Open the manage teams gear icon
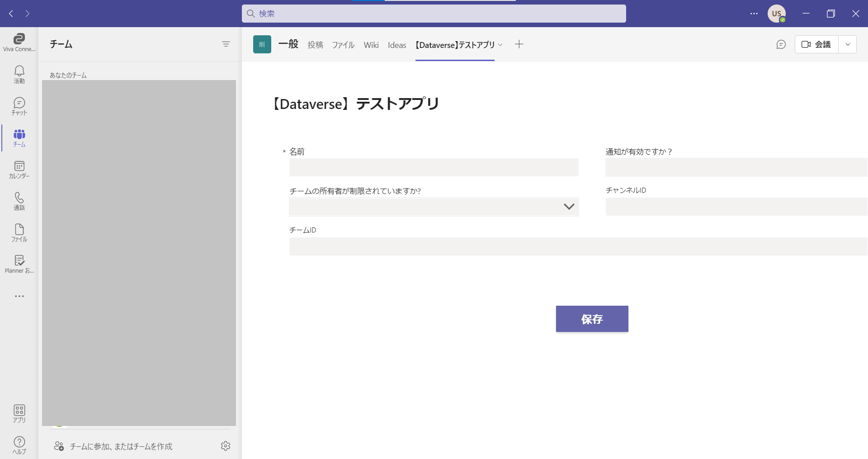Image resolution: width=868 pixels, height=459 pixels. (226, 446)
